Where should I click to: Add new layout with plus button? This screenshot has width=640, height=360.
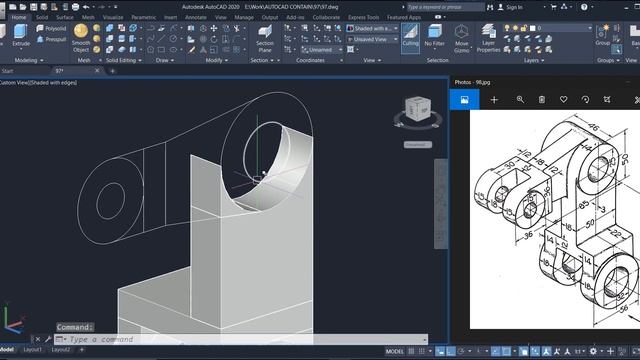(82, 350)
